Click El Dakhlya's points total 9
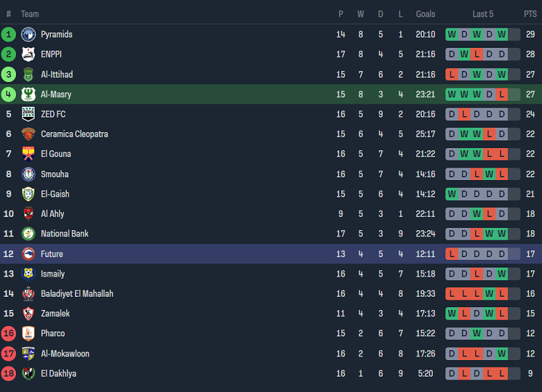542x392 pixels. pyautogui.click(x=530, y=374)
